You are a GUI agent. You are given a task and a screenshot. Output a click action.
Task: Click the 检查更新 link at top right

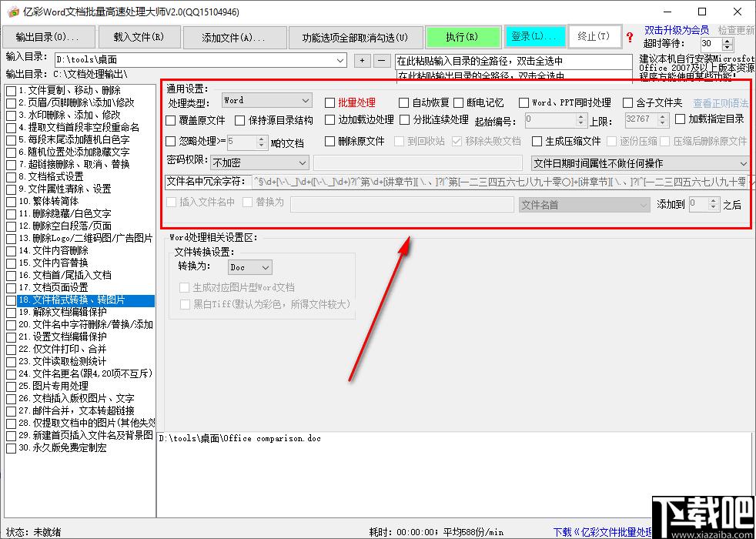point(736,30)
